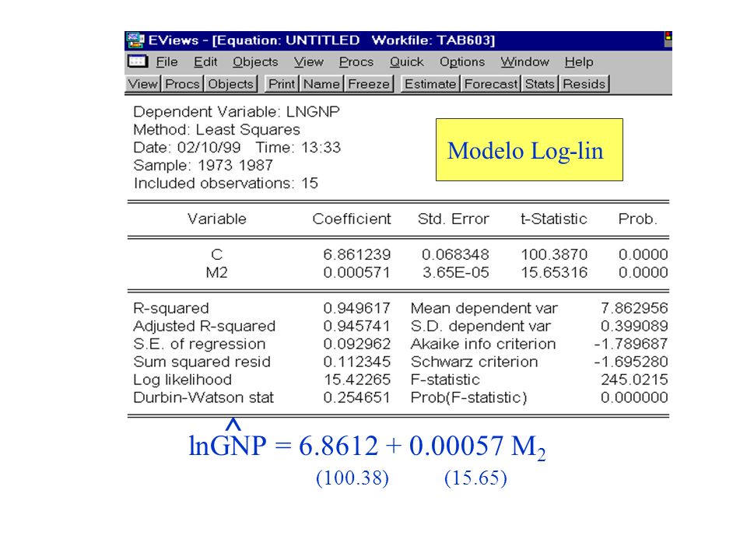
Task: Open the Edit menu
Action: tap(205, 62)
